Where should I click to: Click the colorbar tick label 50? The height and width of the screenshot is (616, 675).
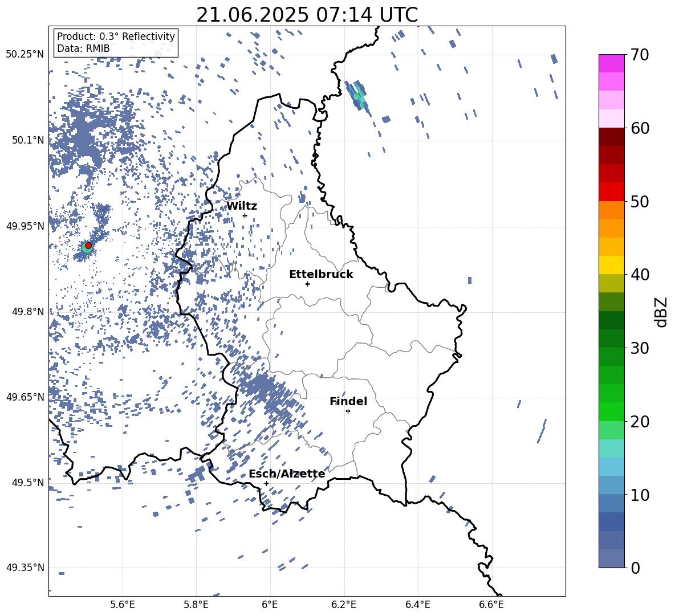pos(640,202)
